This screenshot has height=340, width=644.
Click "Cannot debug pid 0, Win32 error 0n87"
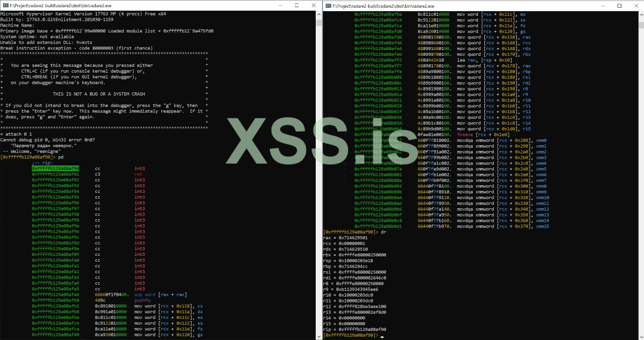pyautogui.click(x=48, y=140)
